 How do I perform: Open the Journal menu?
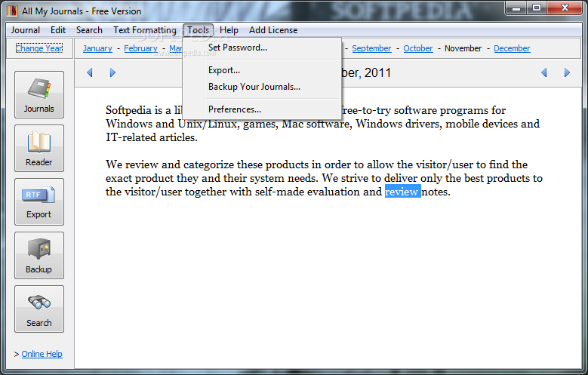coord(25,30)
